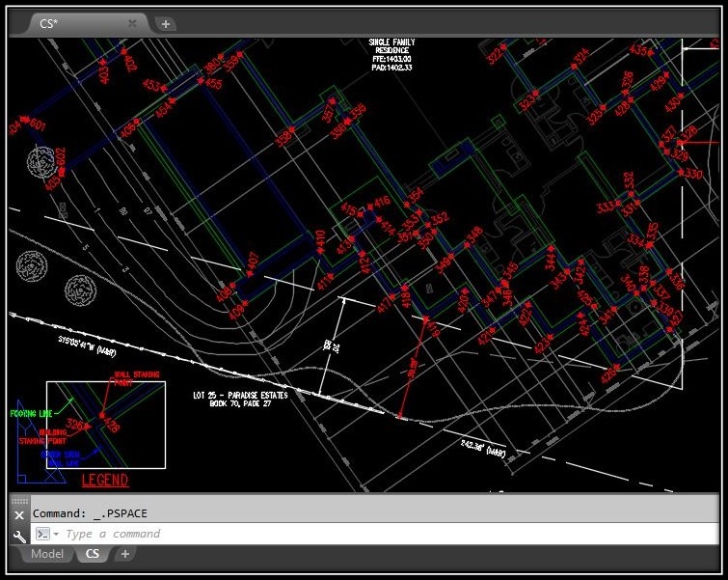Viewport: 728px width, 580px height.
Task: Select staking point label 453
Action: (x=151, y=85)
